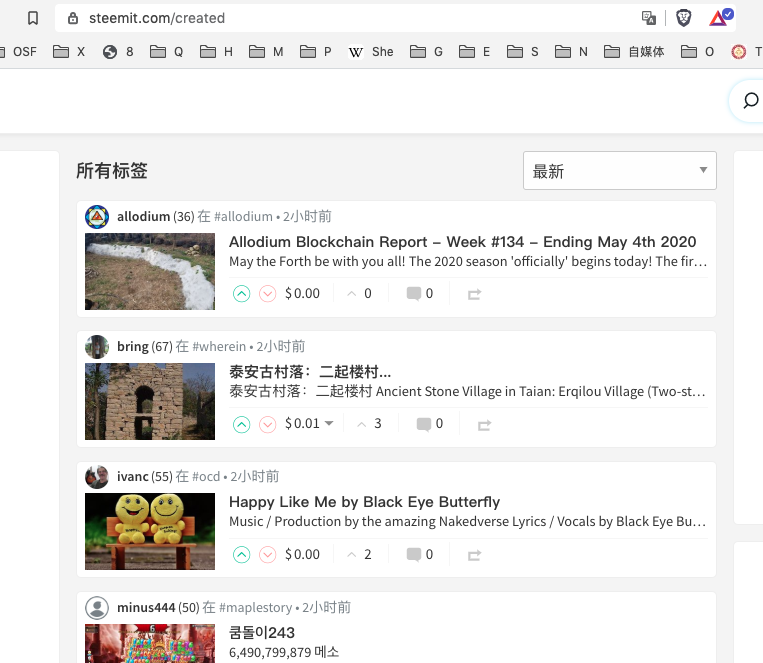Open the 最新 sort dropdown

click(619, 170)
